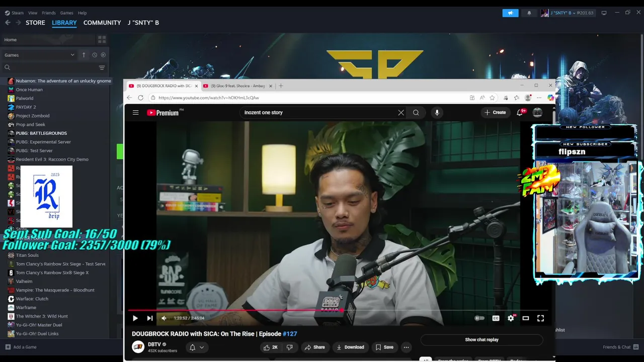
Task: Open the Steam menu in the menu bar
Action: coord(15,13)
